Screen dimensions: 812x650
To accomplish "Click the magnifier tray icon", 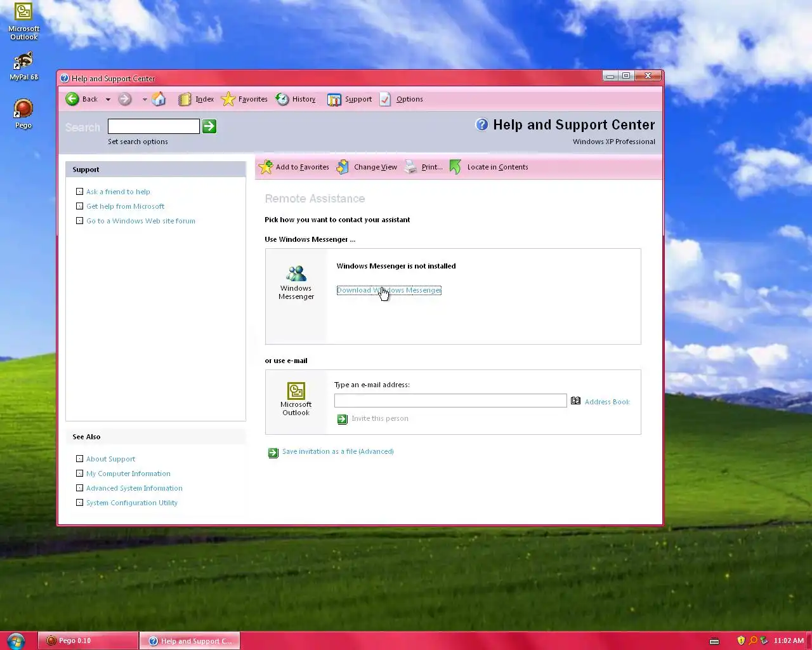I will tap(753, 640).
